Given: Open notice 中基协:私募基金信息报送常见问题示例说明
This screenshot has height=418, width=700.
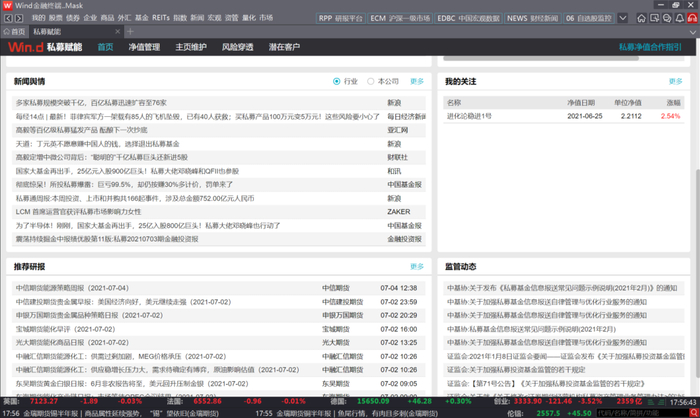Looking at the screenshot, I should click(x=531, y=329).
